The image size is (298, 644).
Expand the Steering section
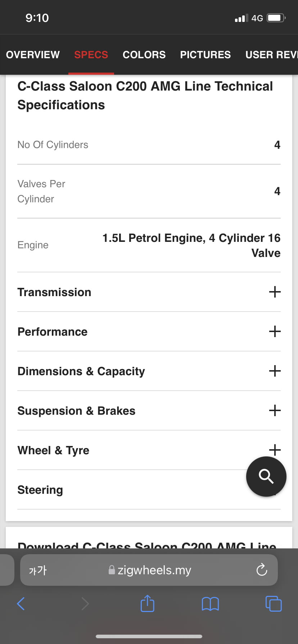[149, 490]
